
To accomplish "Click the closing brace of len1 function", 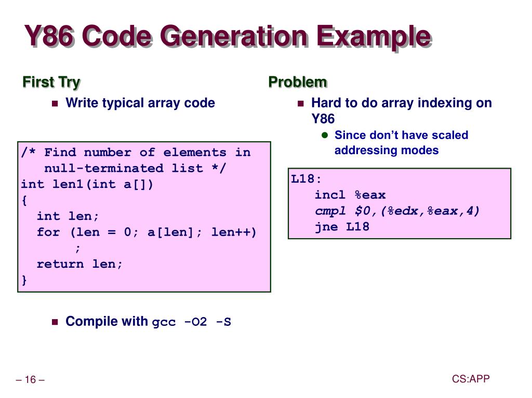I will (24, 280).
